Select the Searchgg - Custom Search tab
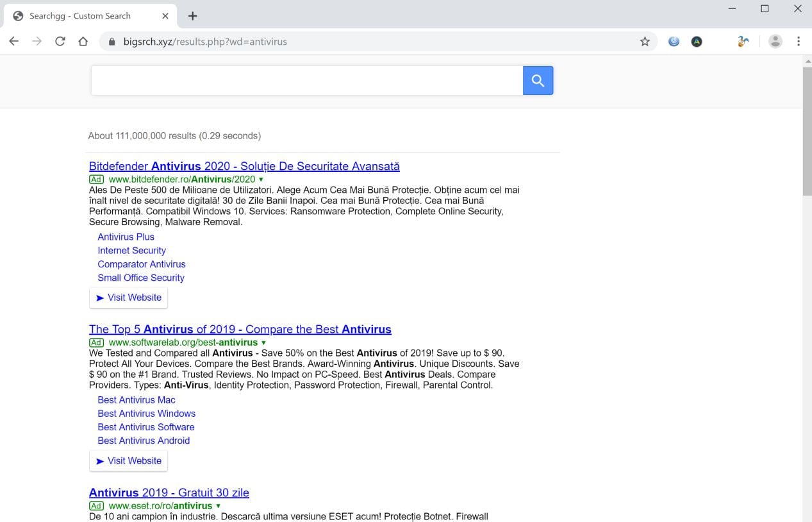Image resolution: width=812 pixels, height=522 pixels. tap(90, 16)
